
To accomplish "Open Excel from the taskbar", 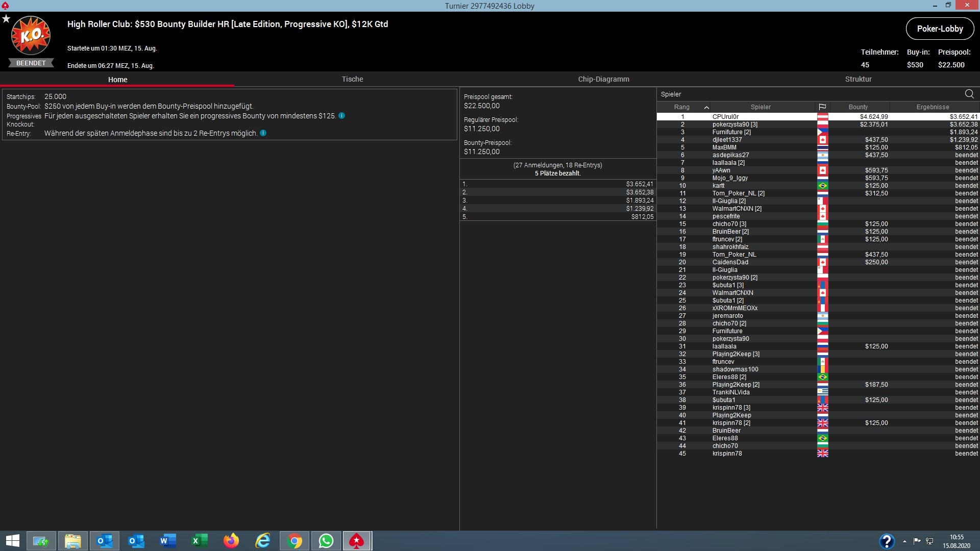I will tap(200, 541).
